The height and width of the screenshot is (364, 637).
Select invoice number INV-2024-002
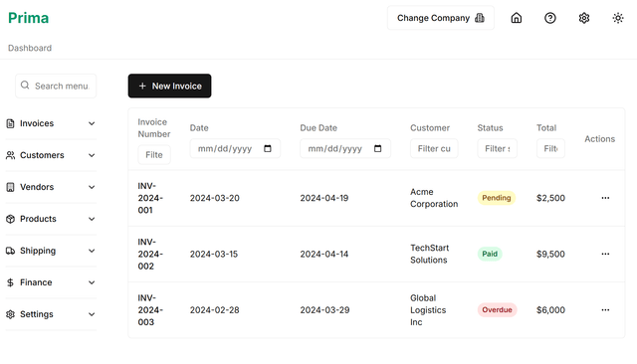tap(150, 254)
